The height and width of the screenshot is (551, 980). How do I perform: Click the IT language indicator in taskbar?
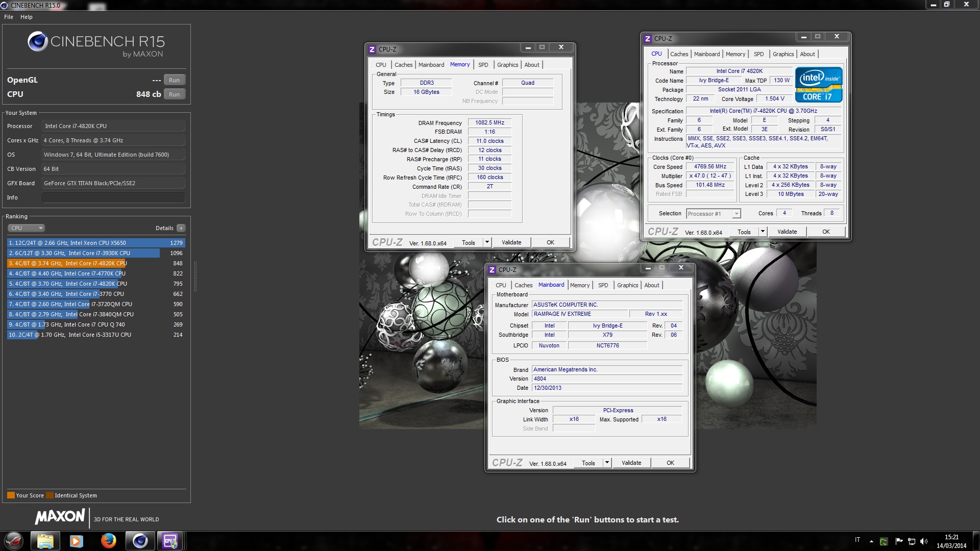[x=857, y=540]
